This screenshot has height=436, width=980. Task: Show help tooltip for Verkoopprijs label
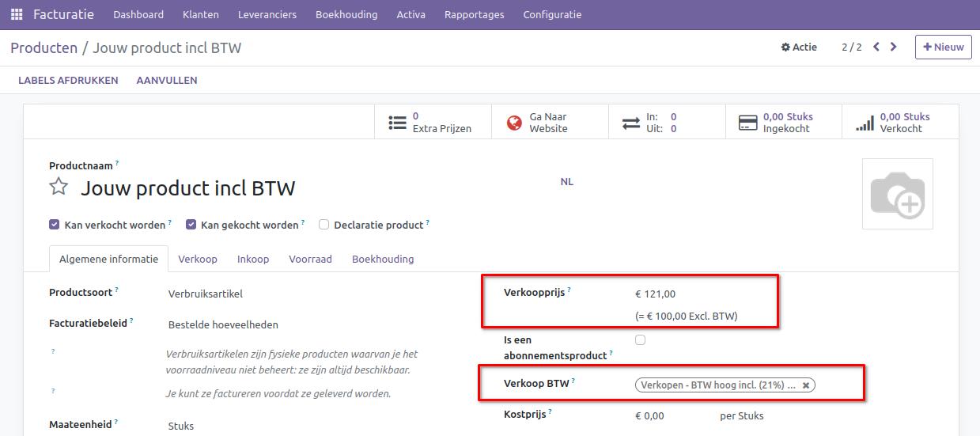[x=569, y=290]
